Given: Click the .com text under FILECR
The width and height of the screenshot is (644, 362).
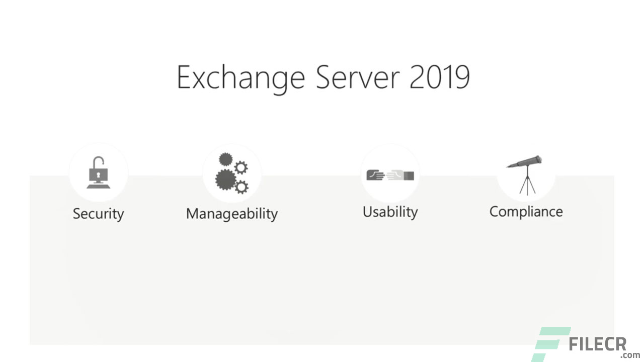Looking at the screenshot, I should click(630, 355).
